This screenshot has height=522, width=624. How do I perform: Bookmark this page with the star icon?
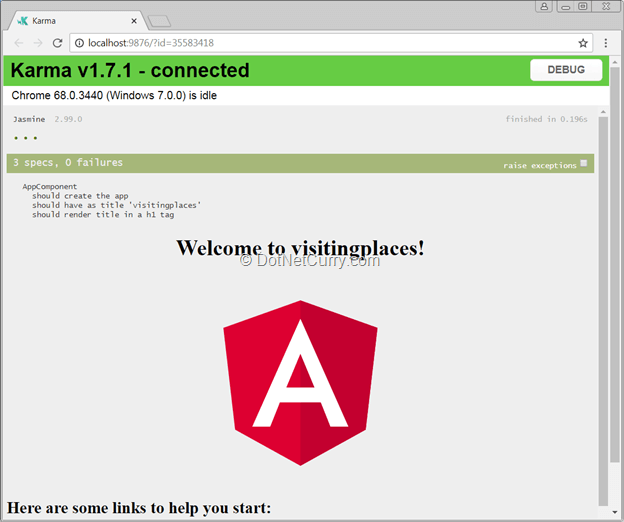click(583, 43)
